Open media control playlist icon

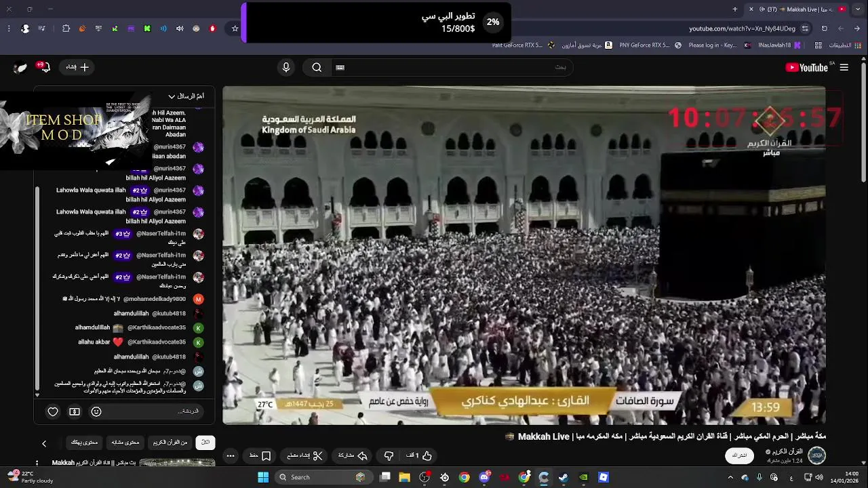tap(42, 28)
